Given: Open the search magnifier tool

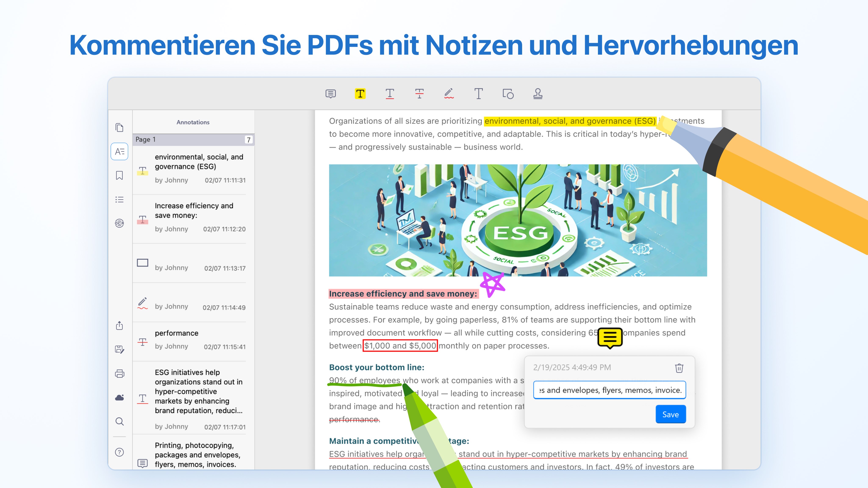Looking at the screenshot, I should [119, 421].
